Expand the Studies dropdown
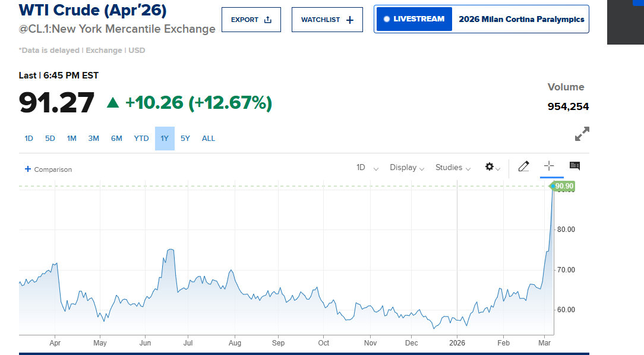This screenshot has width=644, height=355. tap(453, 168)
